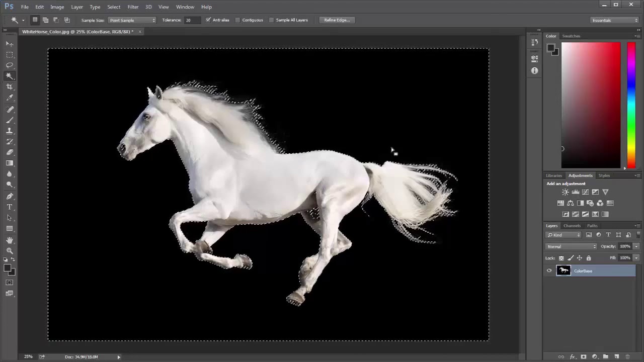This screenshot has width=644, height=362.
Task: Click the Tolerance input field
Action: 191,20
